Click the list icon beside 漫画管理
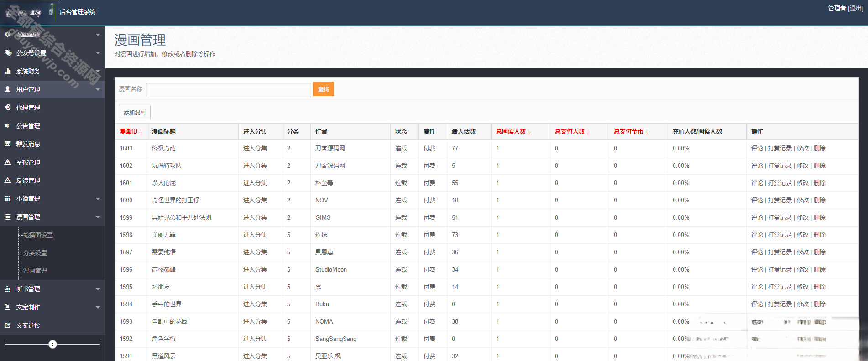 pos(8,217)
